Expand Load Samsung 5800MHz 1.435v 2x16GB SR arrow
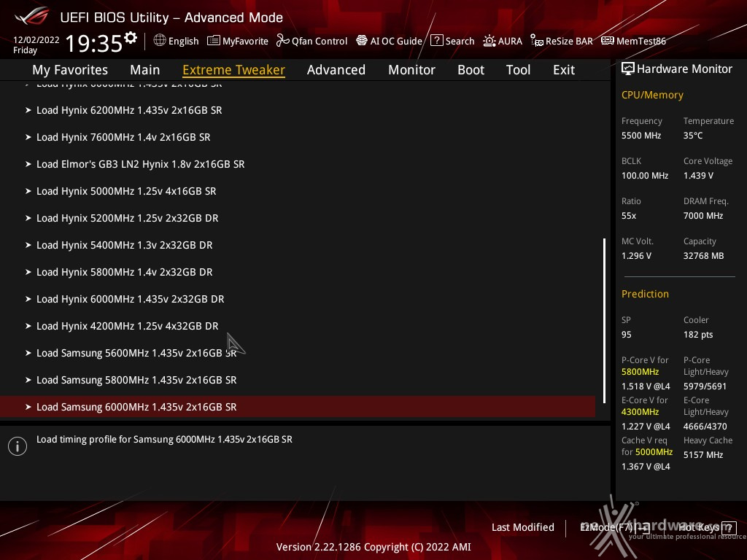This screenshot has height=560, width=747. tap(28, 380)
